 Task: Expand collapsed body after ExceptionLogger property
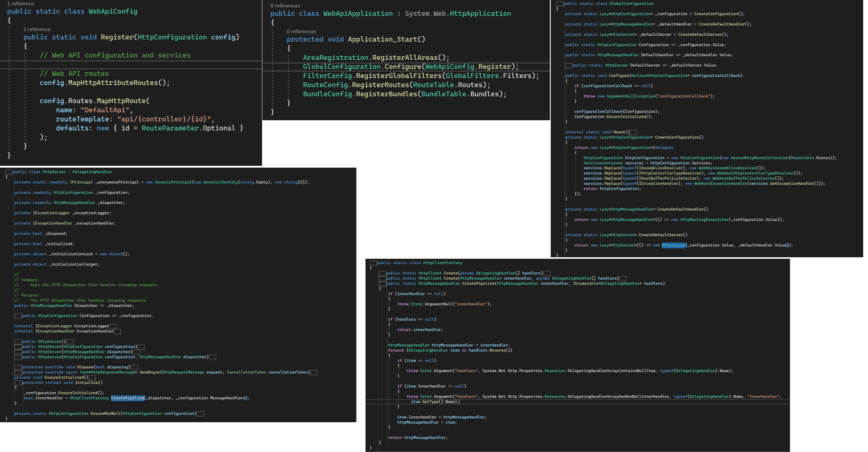(113, 326)
